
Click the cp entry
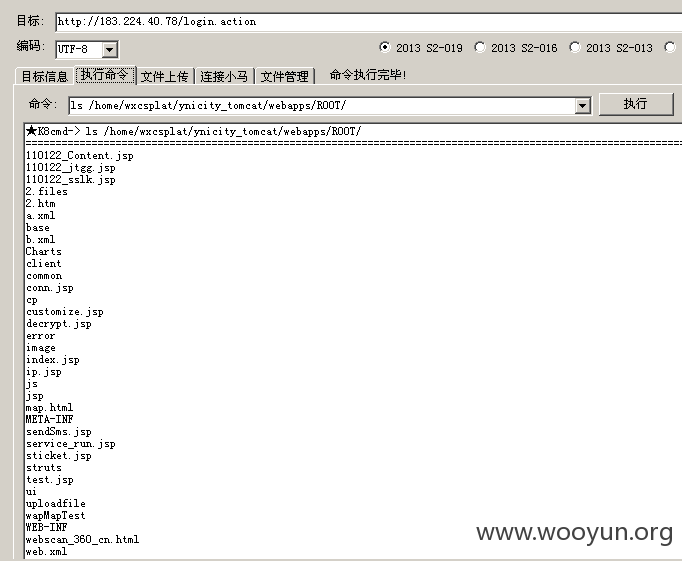pos(32,300)
